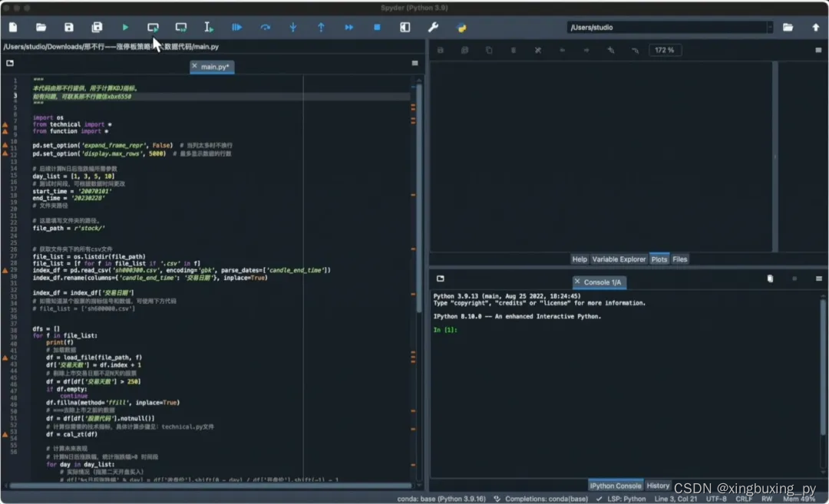
Task: Step over current line in debugger
Action: click(266, 28)
